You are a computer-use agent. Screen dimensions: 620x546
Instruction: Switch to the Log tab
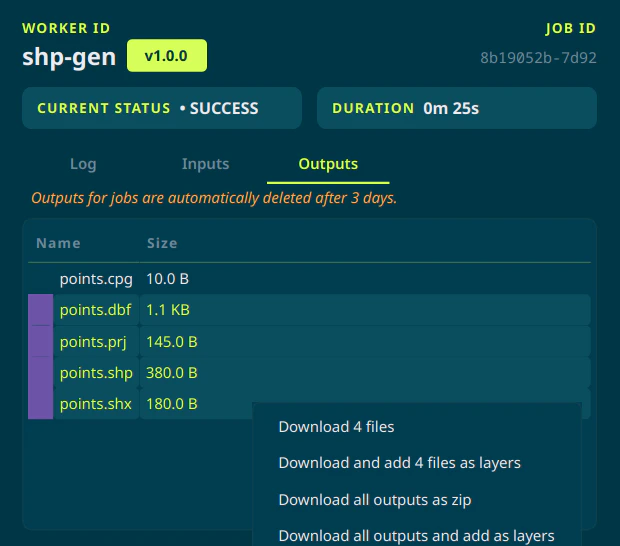pyautogui.click(x=83, y=164)
